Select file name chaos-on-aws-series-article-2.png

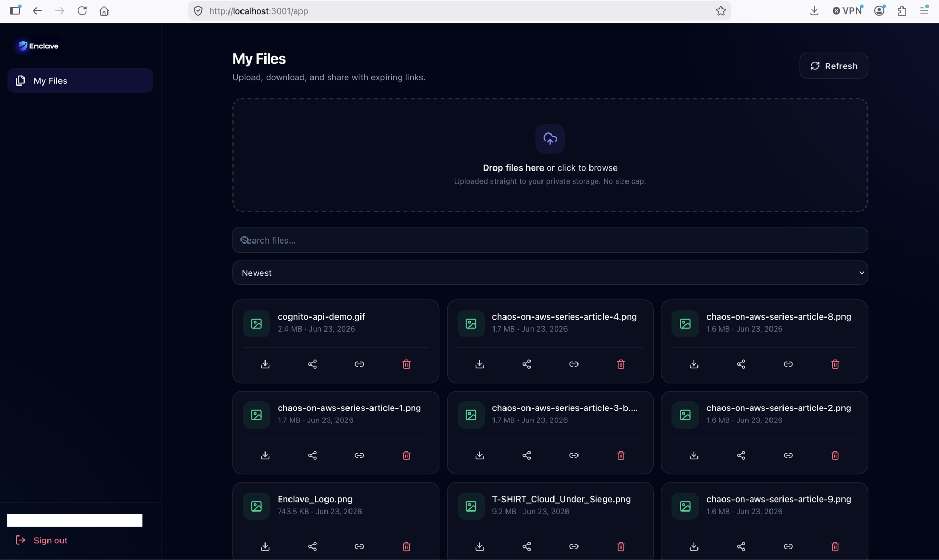coord(778,408)
